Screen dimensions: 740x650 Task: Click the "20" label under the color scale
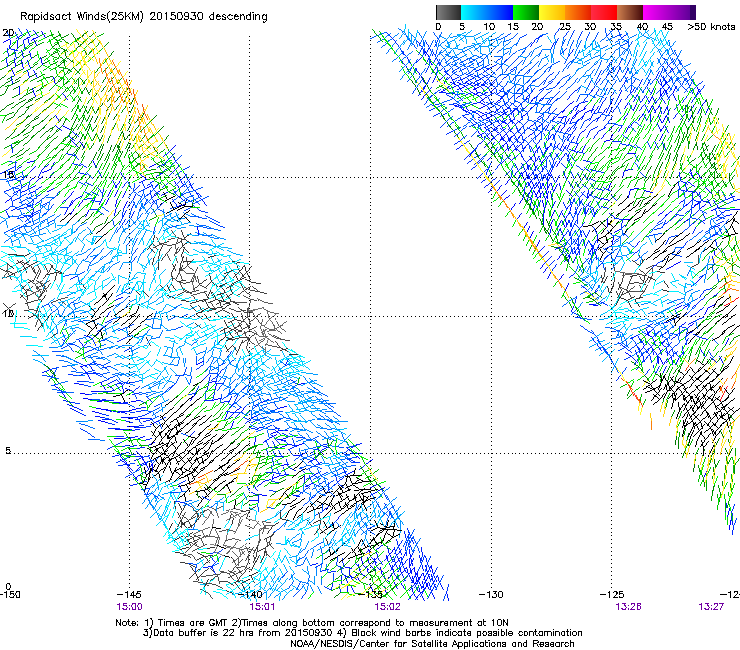point(538,27)
